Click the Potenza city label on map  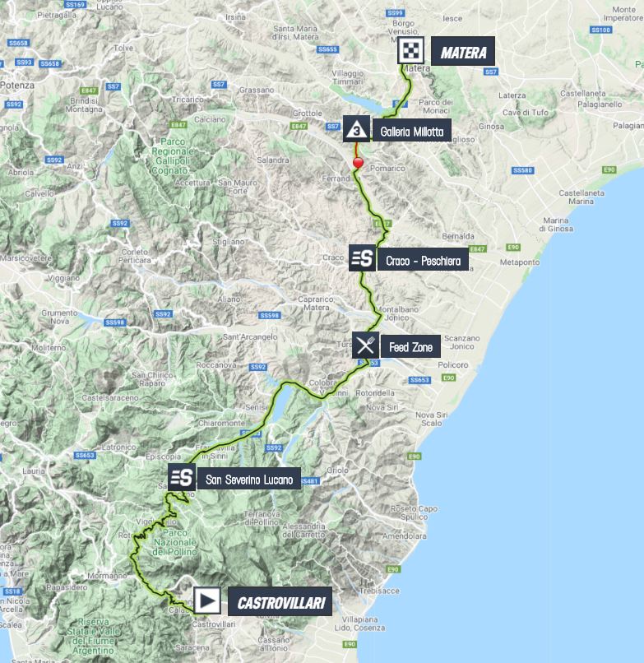tap(17, 85)
